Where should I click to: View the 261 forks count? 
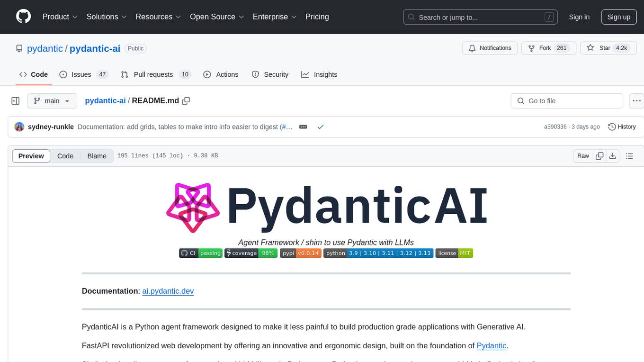tap(562, 48)
